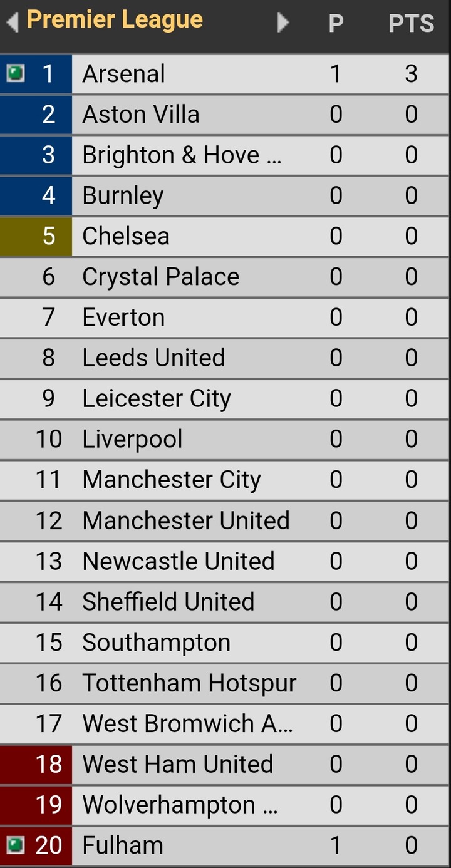Open Manchester City team entry
Viewport: 451px width, 868px height.
172,480
